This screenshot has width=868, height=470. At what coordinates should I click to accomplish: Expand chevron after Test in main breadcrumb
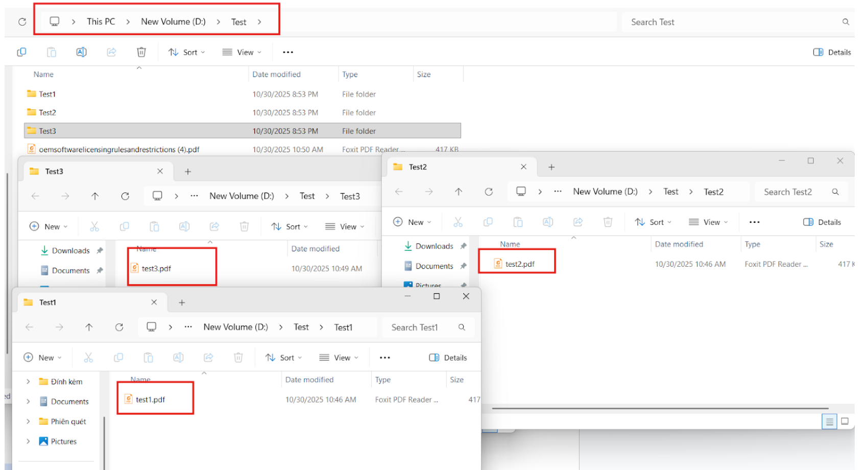(259, 21)
